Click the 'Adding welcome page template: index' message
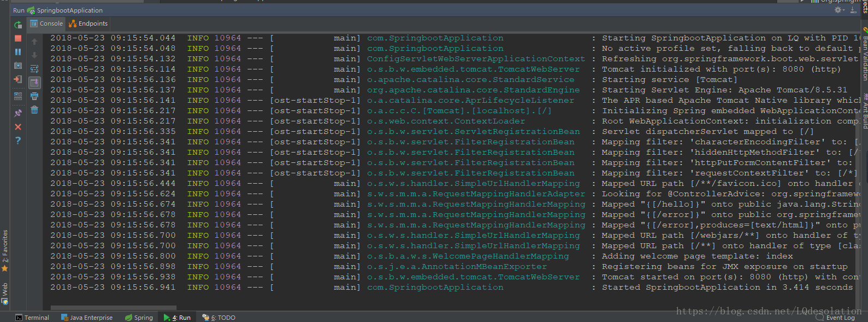Image resolution: width=868 pixels, height=322 pixels. (697, 256)
